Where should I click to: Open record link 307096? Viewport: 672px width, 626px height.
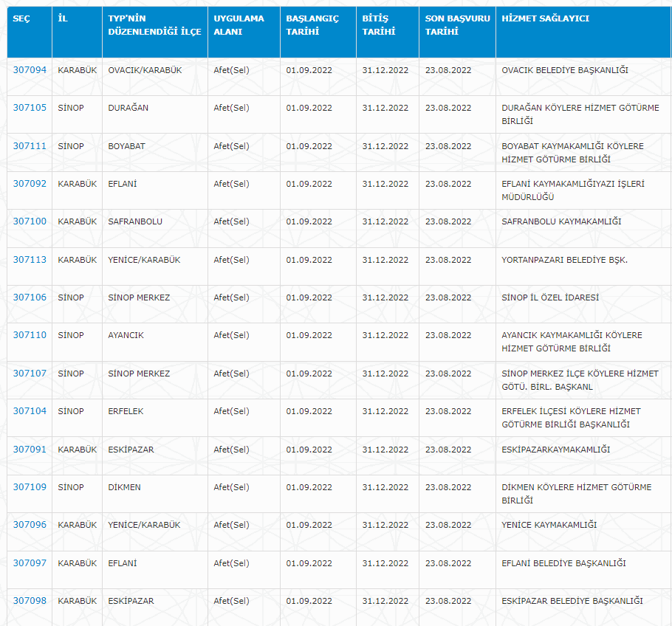(30, 525)
